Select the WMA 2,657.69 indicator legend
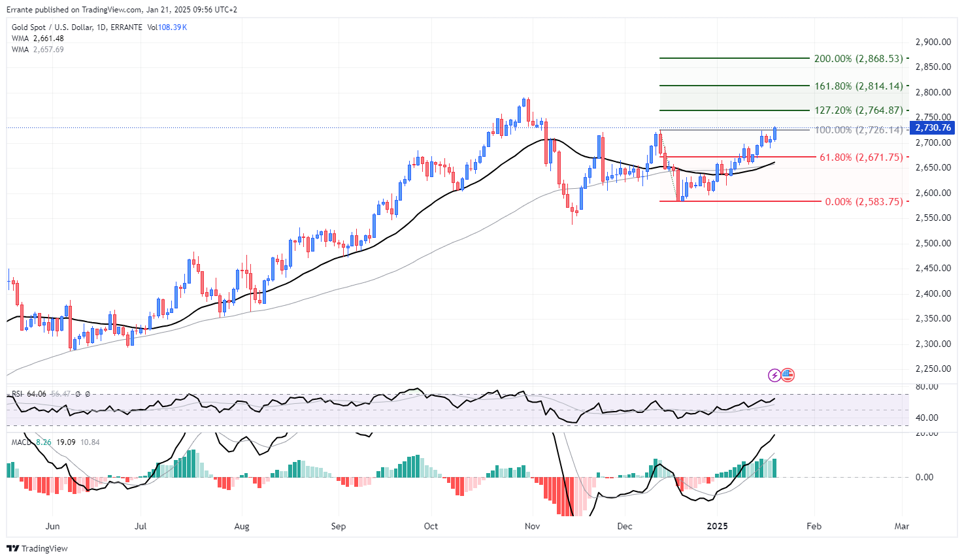 pyautogui.click(x=38, y=50)
